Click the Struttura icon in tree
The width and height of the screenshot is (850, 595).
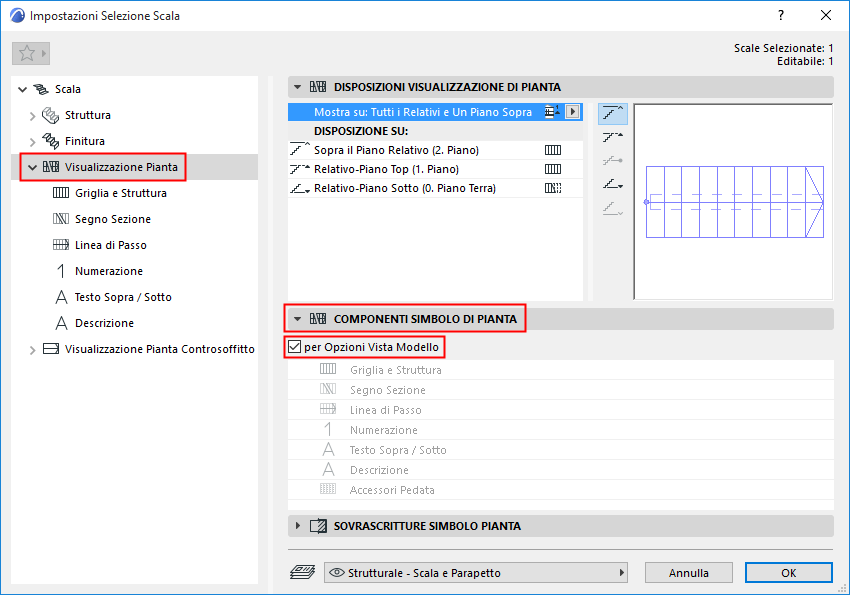coord(50,115)
